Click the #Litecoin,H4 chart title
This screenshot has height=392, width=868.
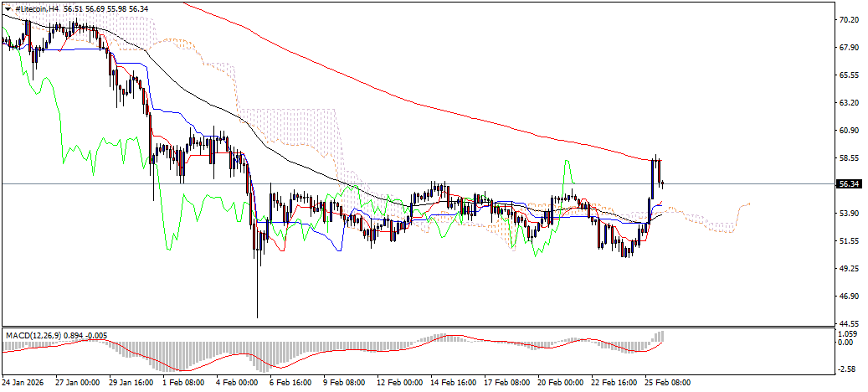[x=35, y=9]
